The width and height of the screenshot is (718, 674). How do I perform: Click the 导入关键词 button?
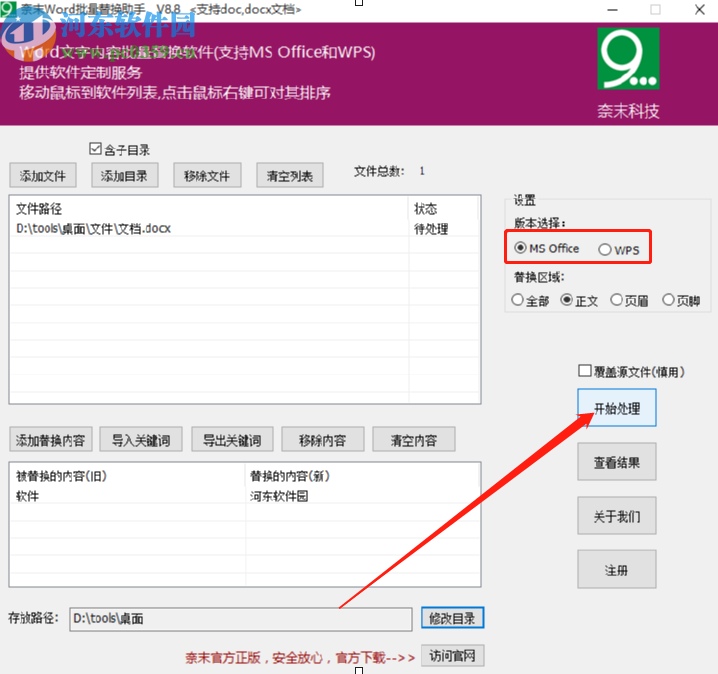pos(140,440)
